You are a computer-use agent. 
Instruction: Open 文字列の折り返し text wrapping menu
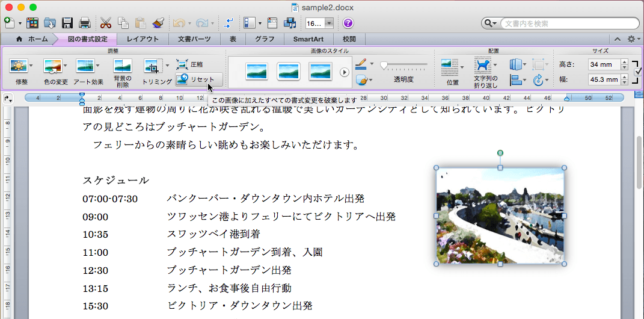[485, 73]
